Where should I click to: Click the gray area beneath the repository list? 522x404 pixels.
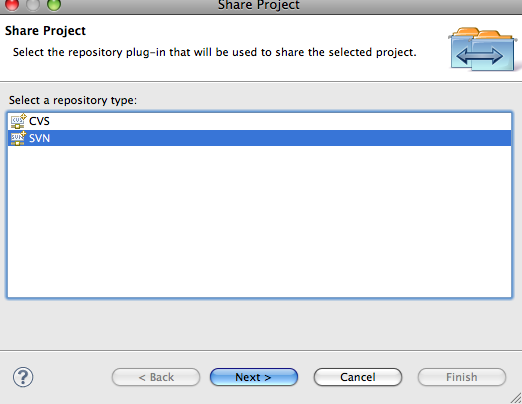point(259,324)
